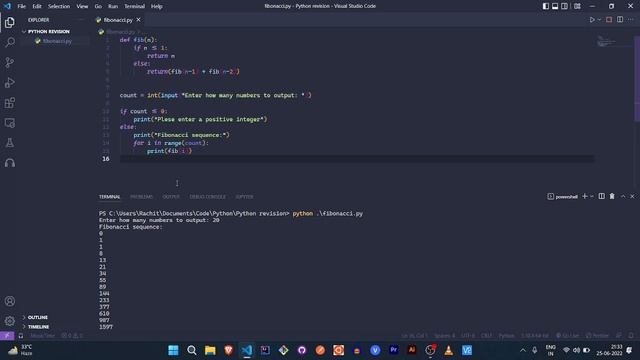The height and width of the screenshot is (360, 640).
Task: Open Windows Start menu on taskbar
Action: pos(173,350)
